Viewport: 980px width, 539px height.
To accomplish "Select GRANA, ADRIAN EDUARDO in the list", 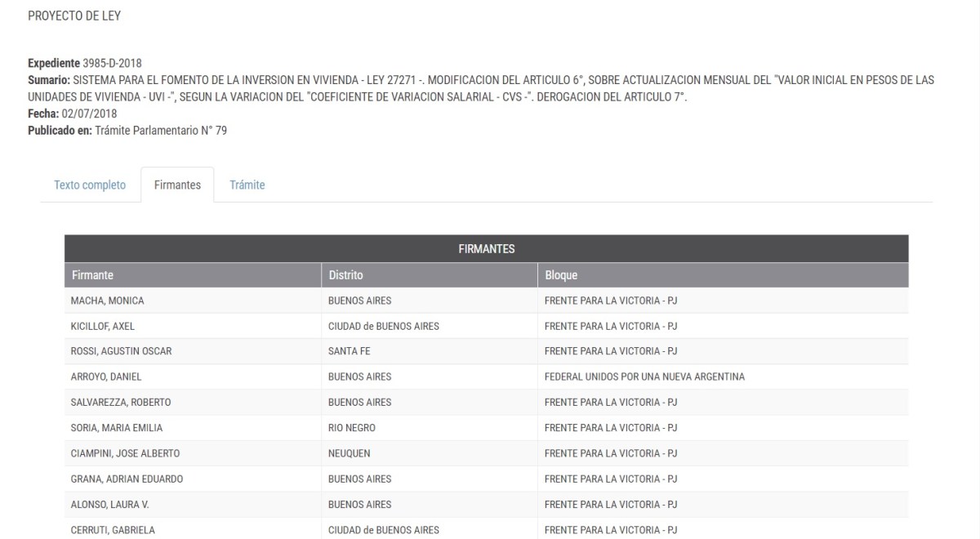I will [x=127, y=479].
